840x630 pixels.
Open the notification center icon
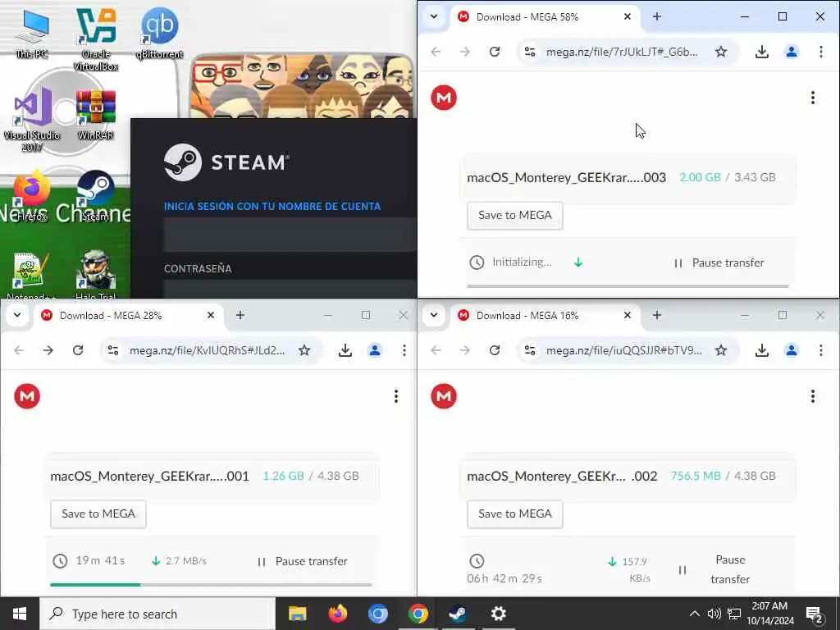click(815, 614)
